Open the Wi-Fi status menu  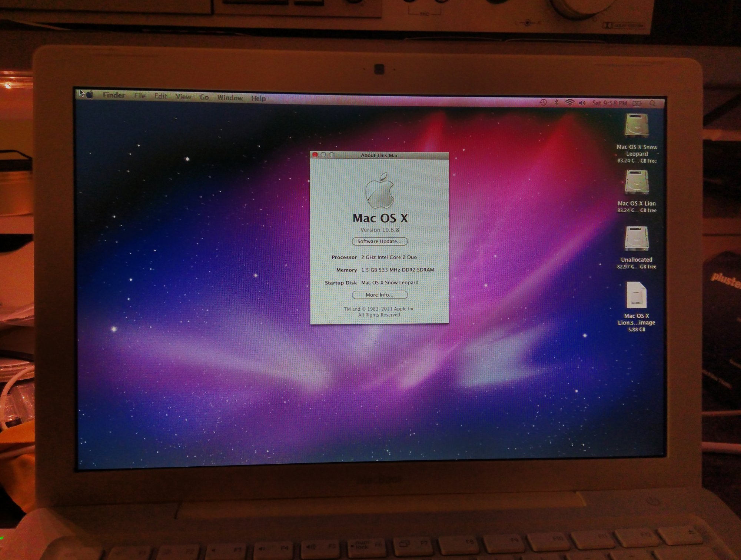(569, 103)
